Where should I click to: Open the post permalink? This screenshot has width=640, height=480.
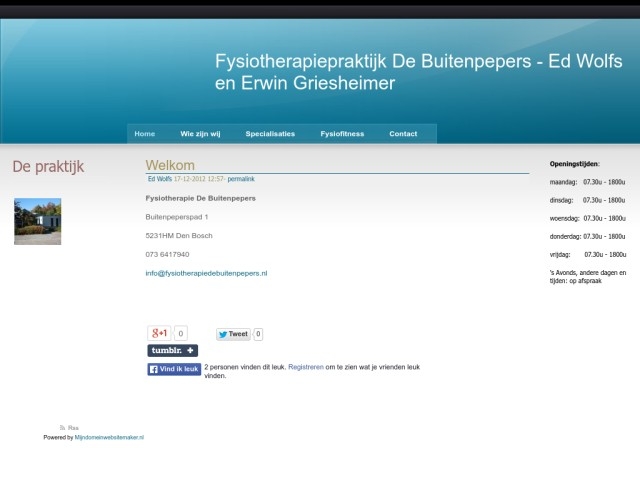pyautogui.click(x=241, y=179)
